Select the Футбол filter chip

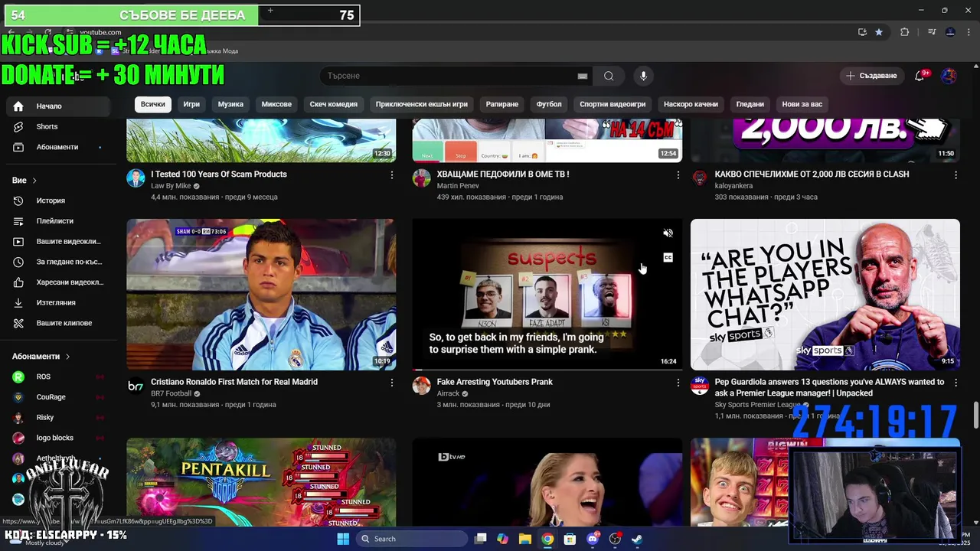(549, 104)
